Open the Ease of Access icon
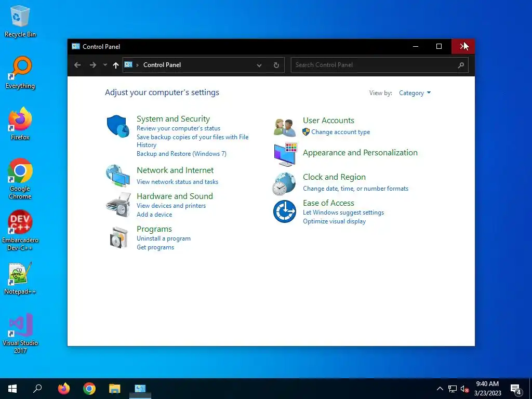532x399 pixels. 284,211
